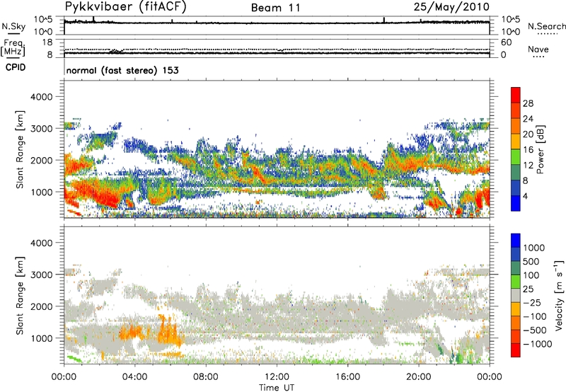Select text normal (fast stereo) 153

122,70
